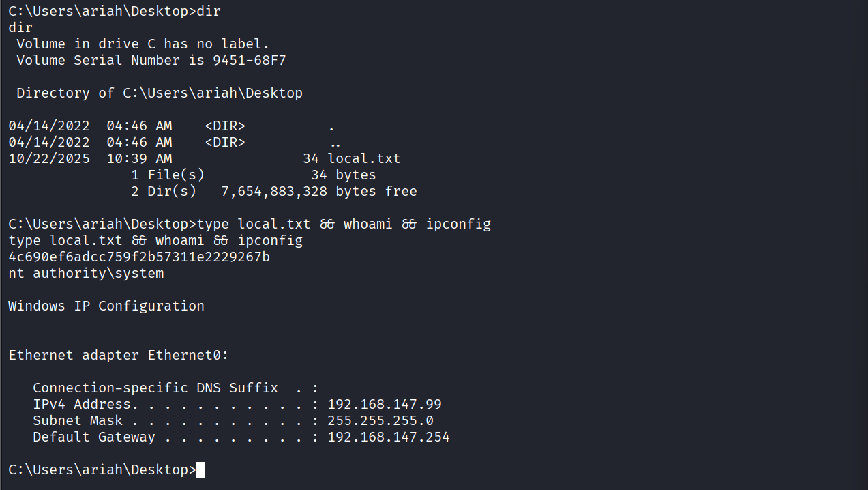This screenshot has height=490, width=868.
Task: Click the free space value 7,654,883,328
Action: pyautogui.click(x=274, y=192)
